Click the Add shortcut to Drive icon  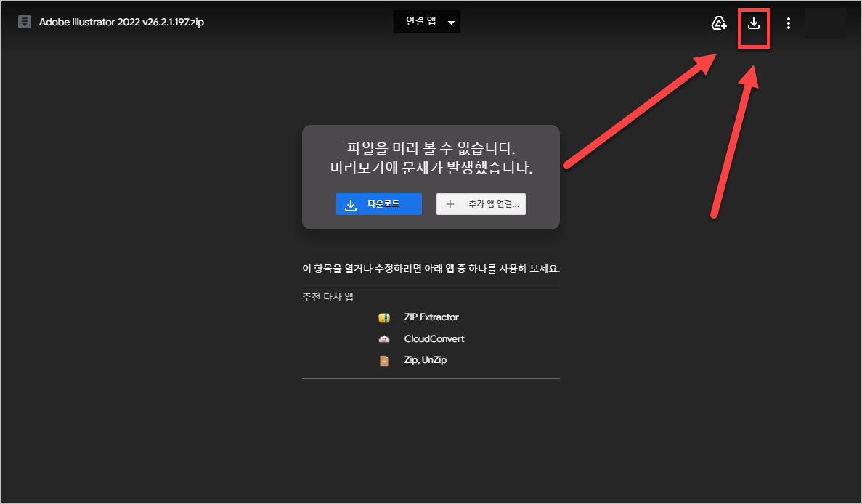(x=718, y=23)
